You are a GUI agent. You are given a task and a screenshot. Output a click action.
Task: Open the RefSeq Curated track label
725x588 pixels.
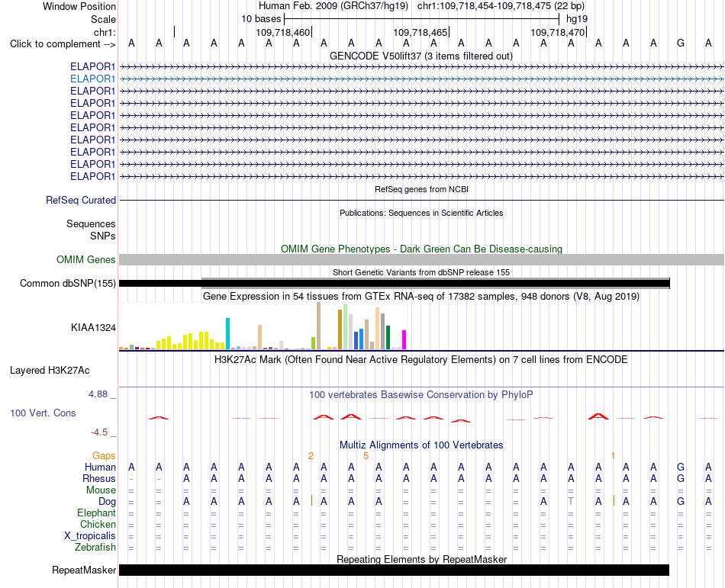click(x=81, y=200)
